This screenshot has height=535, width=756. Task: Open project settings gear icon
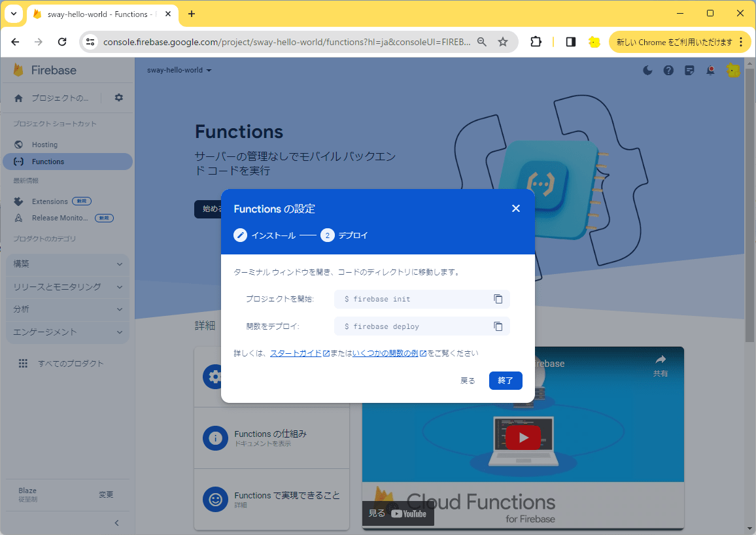tap(118, 97)
